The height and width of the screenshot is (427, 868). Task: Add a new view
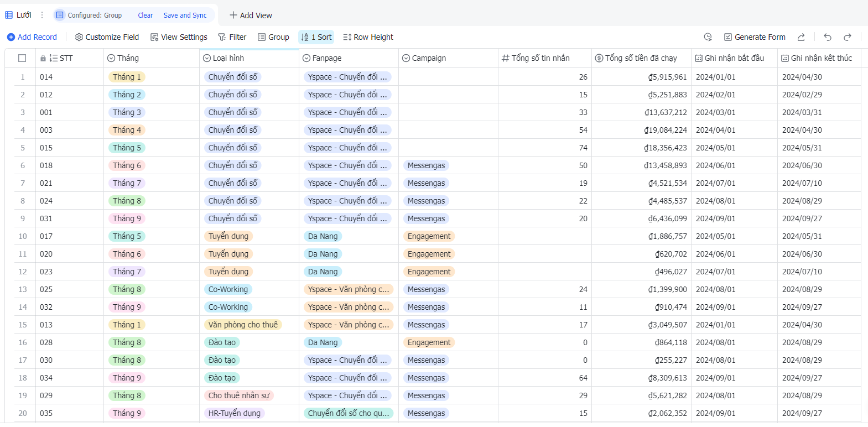[x=251, y=15]
